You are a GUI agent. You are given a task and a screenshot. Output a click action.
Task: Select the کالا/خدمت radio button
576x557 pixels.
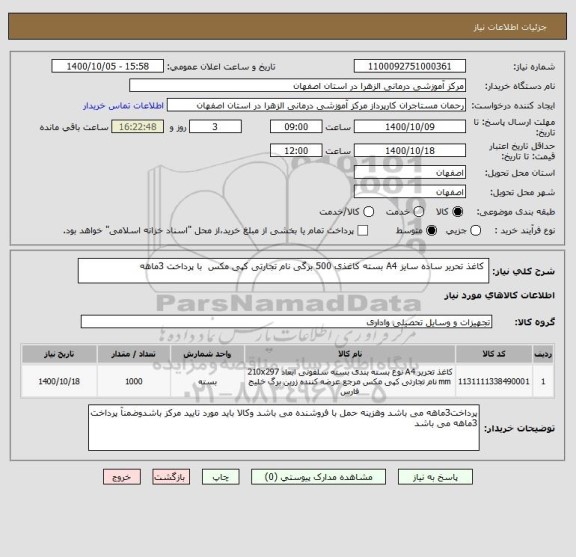pyautogui.click(x=368, y=212)
